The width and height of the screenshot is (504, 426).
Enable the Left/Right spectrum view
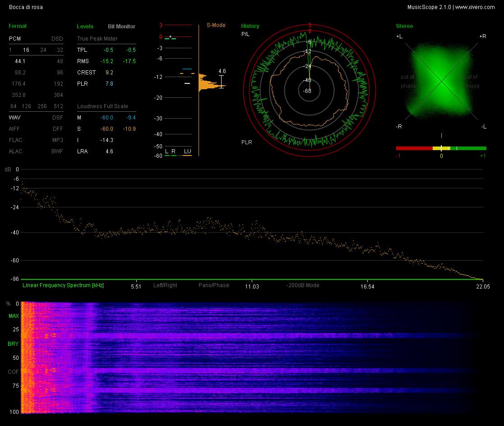(165, 285)
